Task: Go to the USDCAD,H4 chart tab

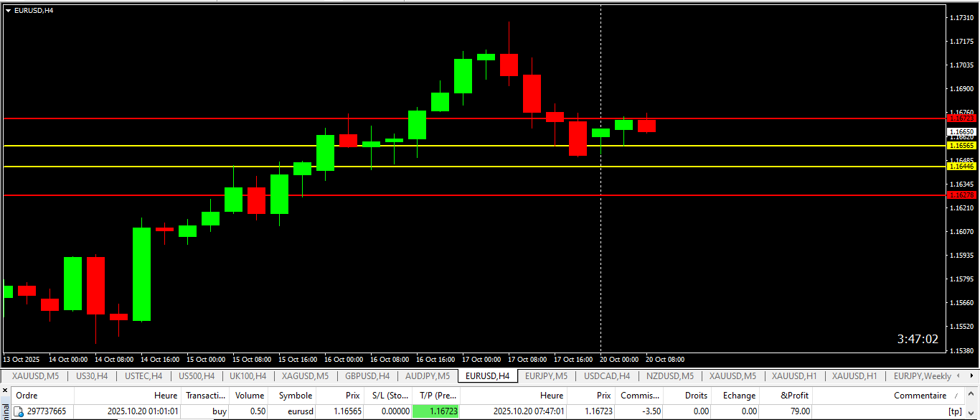Action: pyautogui.click(x=607, y=376)
